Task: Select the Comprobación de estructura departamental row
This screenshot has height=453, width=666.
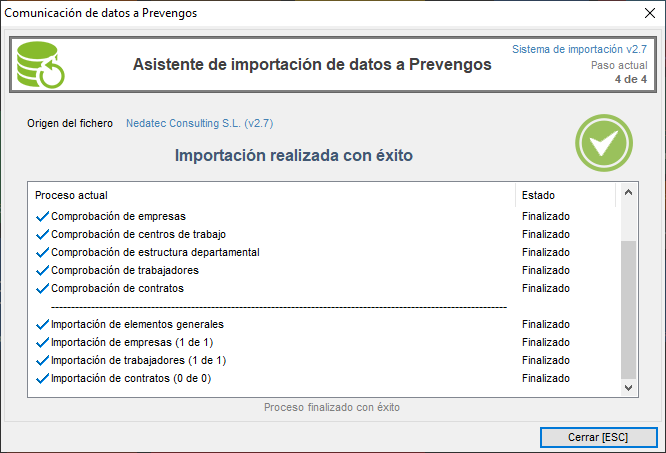Action: pyautogui.click(x=155, y=252)
